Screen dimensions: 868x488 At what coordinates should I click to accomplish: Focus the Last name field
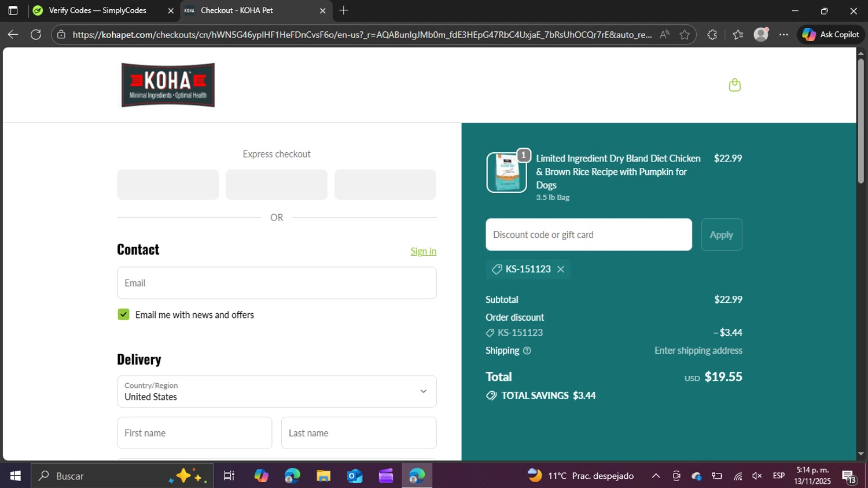[x=359, y=433]
